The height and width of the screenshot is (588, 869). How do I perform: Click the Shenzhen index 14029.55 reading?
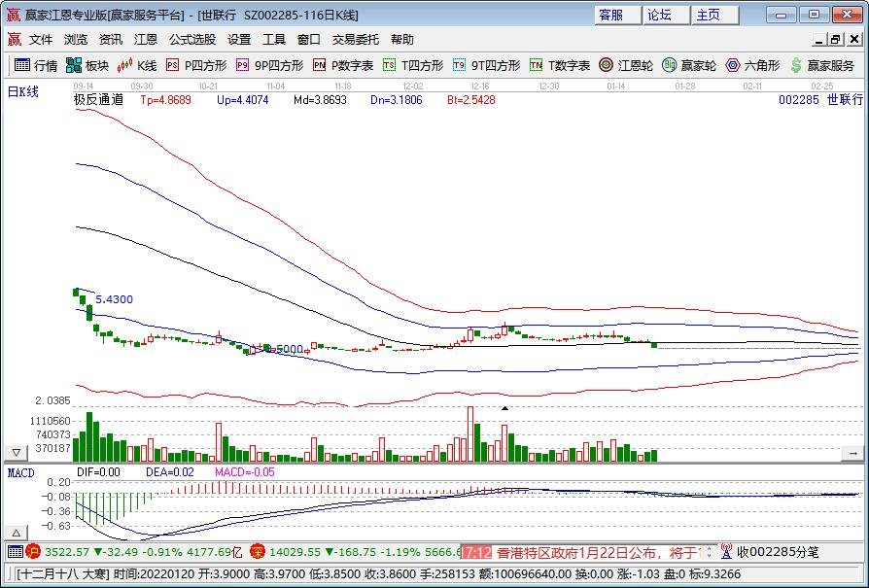coord(295,552)
